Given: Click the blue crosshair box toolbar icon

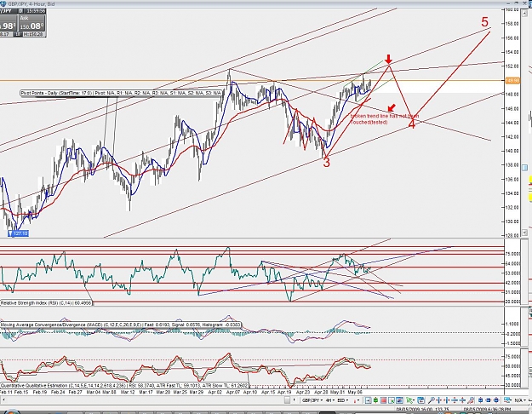Looking at the screenshot, I should (x=368, y=400).
